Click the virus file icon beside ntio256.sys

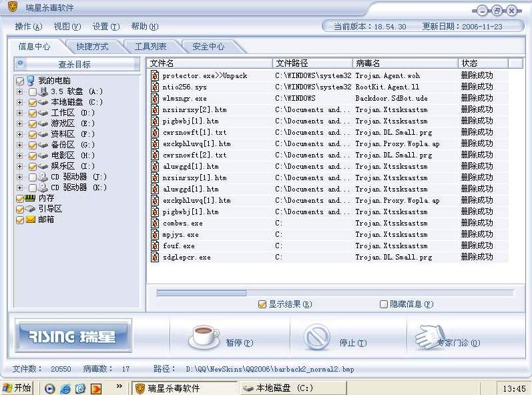click(x=155, y=87)
